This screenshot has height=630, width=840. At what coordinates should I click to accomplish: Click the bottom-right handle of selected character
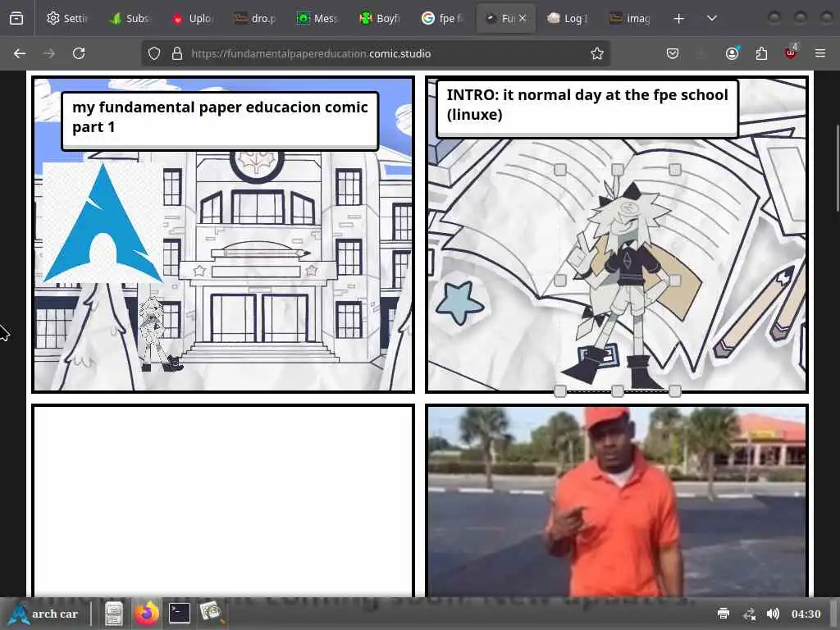point(675,391)
